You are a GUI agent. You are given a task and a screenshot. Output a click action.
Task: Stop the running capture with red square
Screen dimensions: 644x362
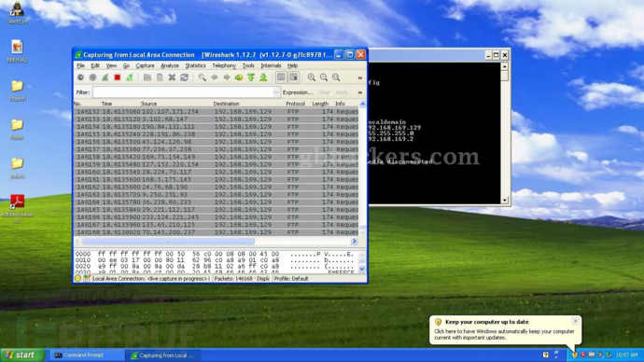click(x=118, y=77)
